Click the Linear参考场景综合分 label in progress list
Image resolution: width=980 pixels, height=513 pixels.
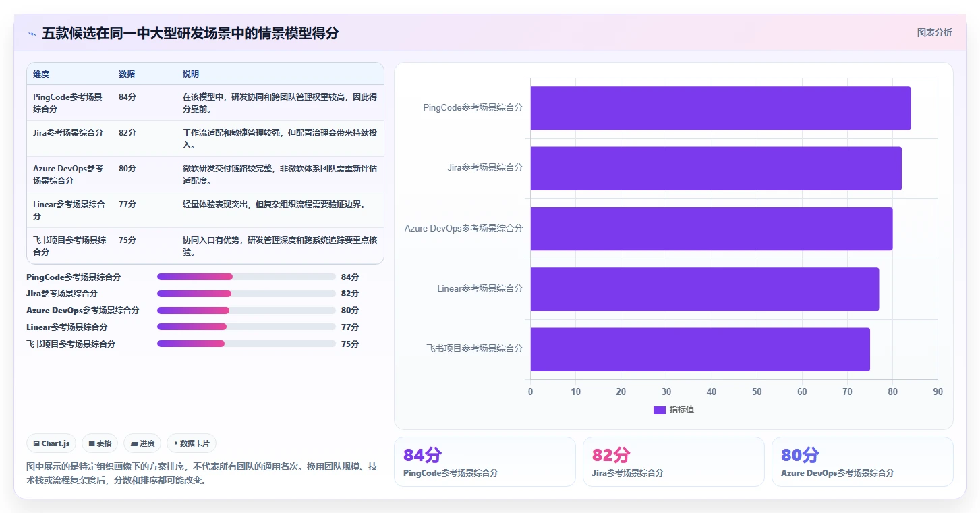[67, 327]
